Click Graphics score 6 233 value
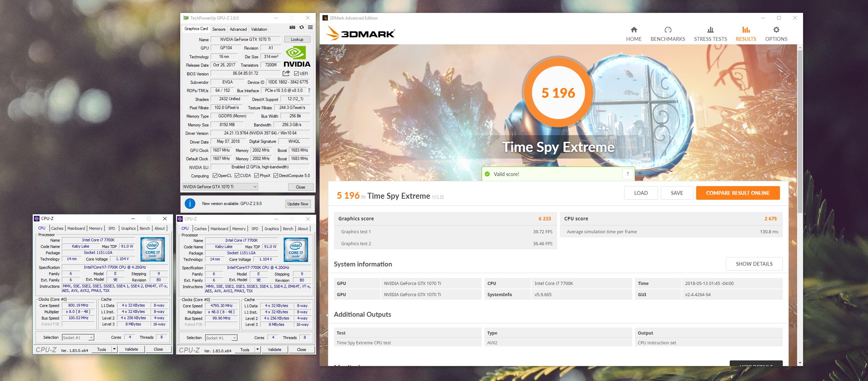868x381 pixels. click(545, 219)
